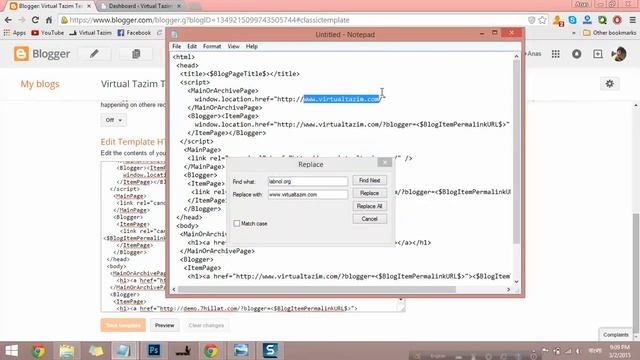640x360 pixels.
Task: Open the Snagit S taskbar icon
Action: (x=270, y=351)
